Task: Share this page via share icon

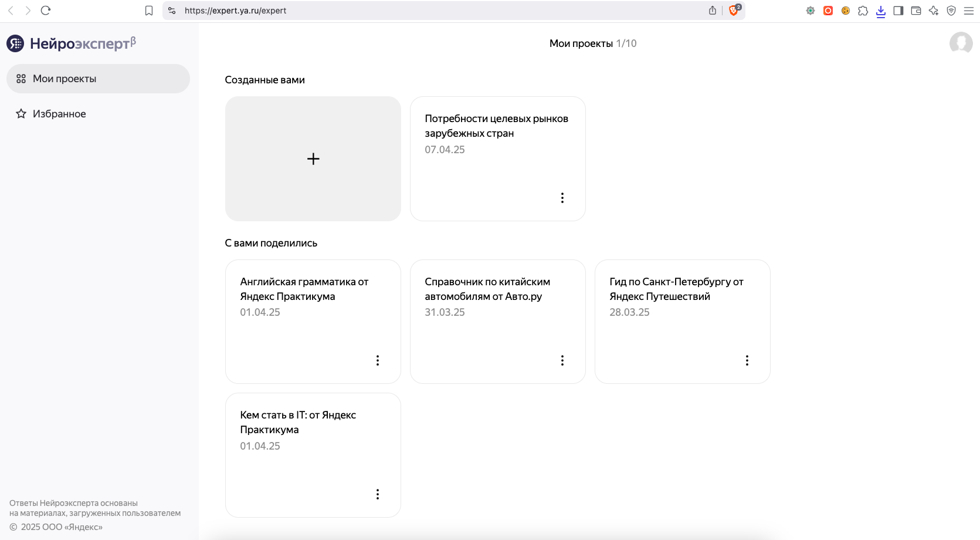Action: coord(713,11)
